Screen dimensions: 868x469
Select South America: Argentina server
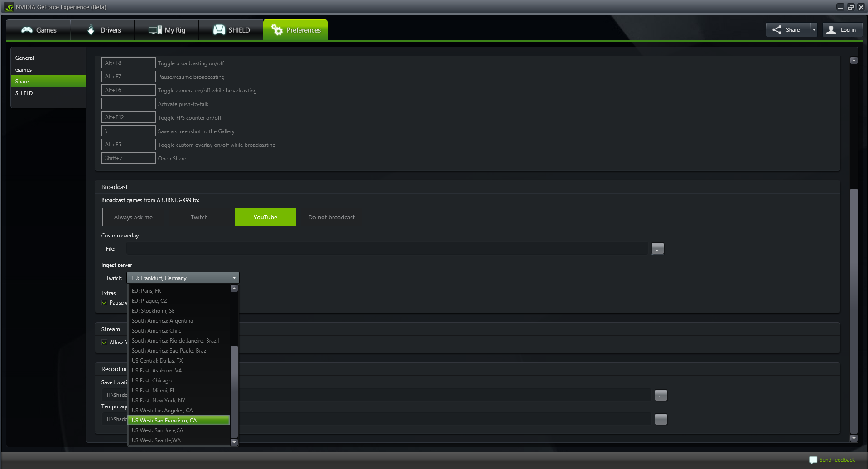tap(179, 321)
